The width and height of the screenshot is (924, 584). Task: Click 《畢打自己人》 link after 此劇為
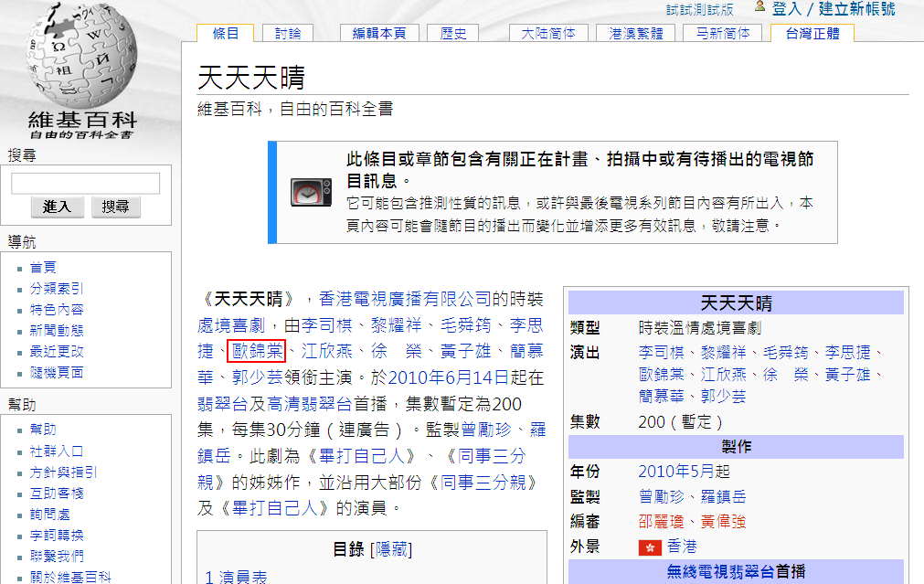[362, 456]
